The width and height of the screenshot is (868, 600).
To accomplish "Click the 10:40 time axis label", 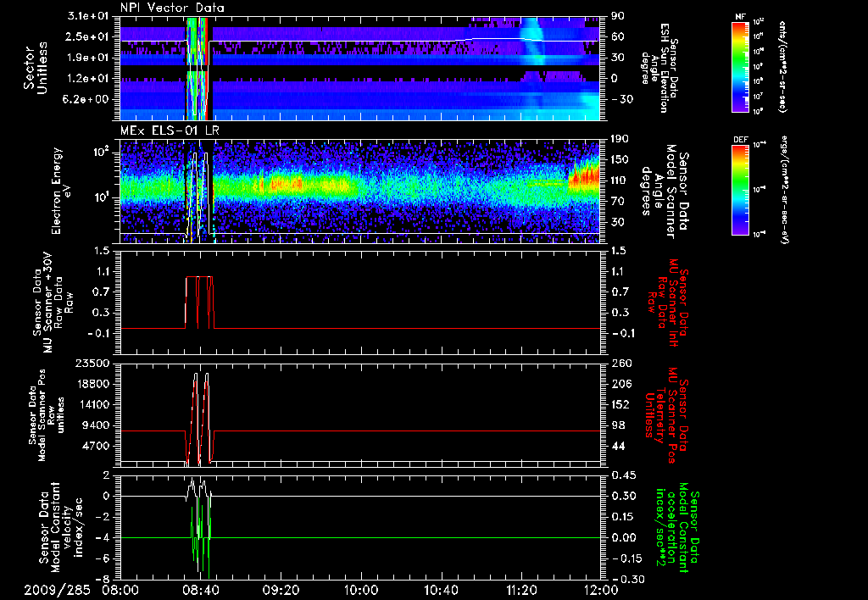I will 441,590.
